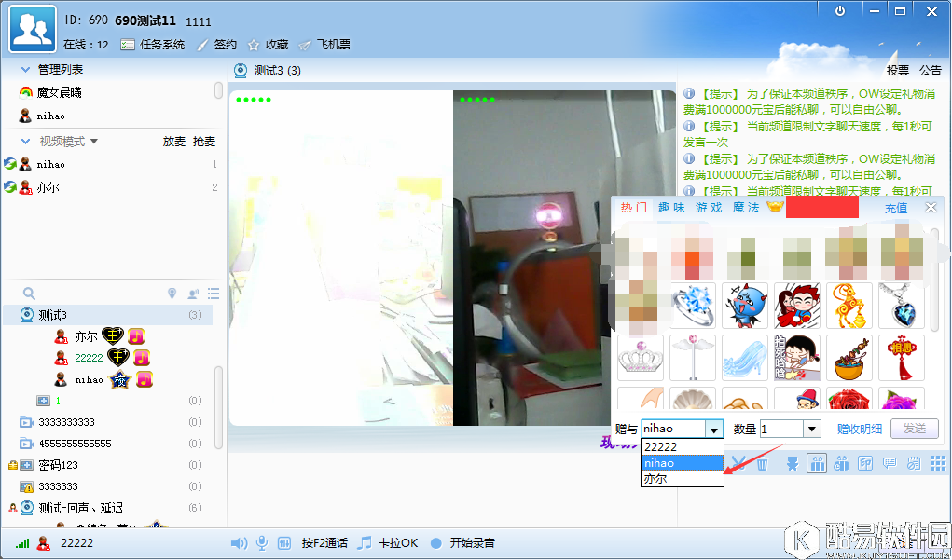The width and height of the screenshot is (952, 560).
Task: Click the microphone icon in the status bar
Action: coord(261,542)
